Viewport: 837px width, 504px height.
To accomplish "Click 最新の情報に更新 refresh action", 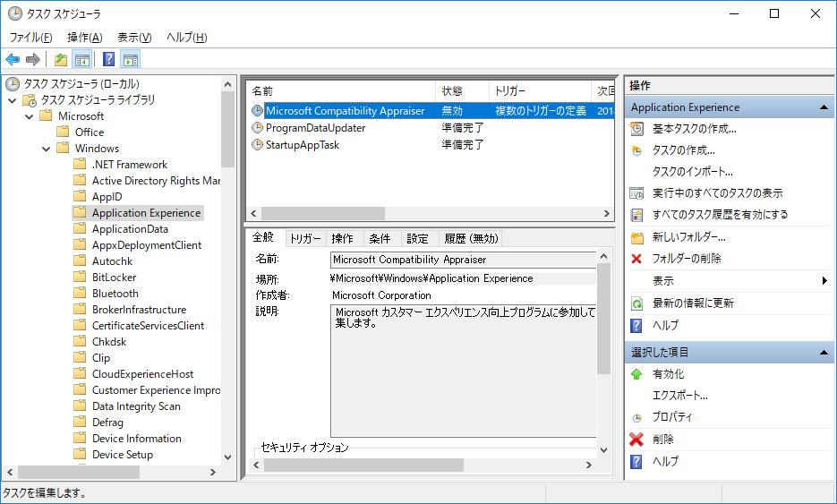I will [x=693, y=303].
